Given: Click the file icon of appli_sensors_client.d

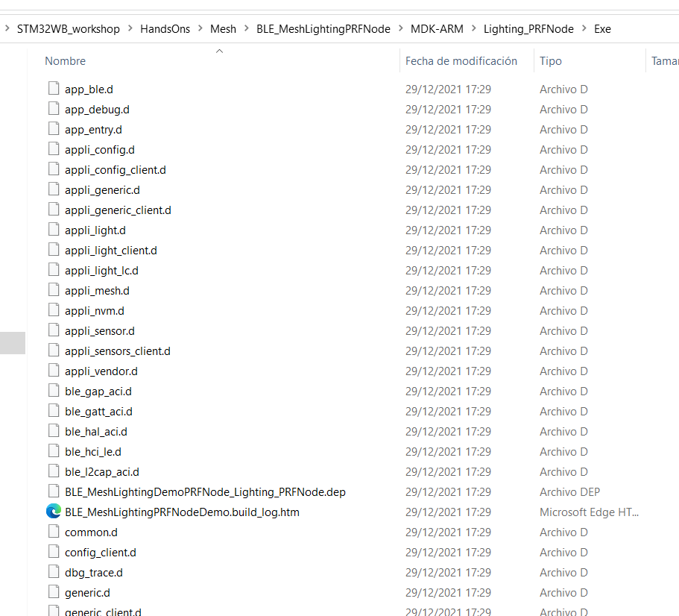Looking at the screenshot, I should (x=53, y=351).
